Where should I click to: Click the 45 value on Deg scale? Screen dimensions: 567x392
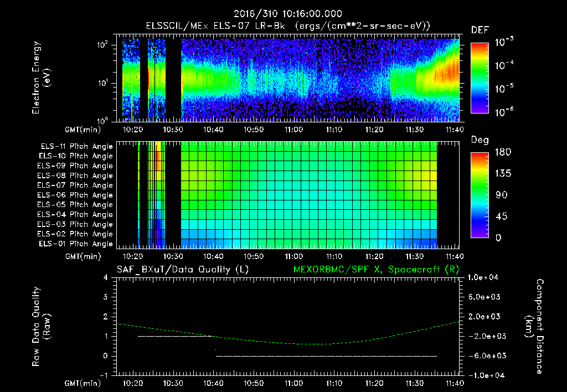tap(502, 216)
